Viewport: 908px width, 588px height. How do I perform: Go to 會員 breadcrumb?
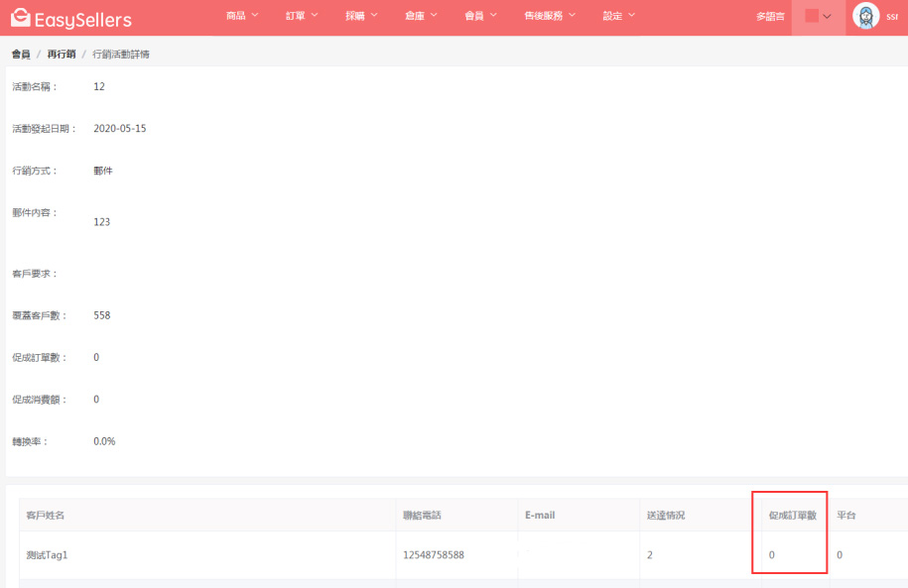[21, 54]
